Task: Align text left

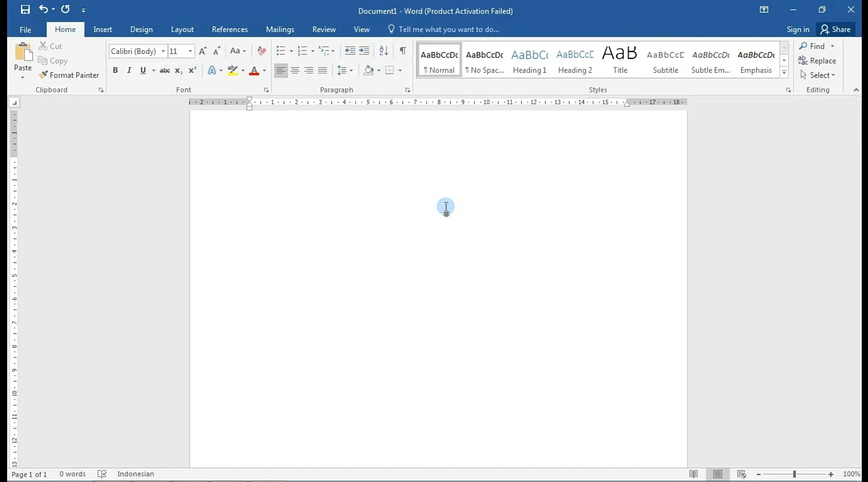Action: pos(281,71)
